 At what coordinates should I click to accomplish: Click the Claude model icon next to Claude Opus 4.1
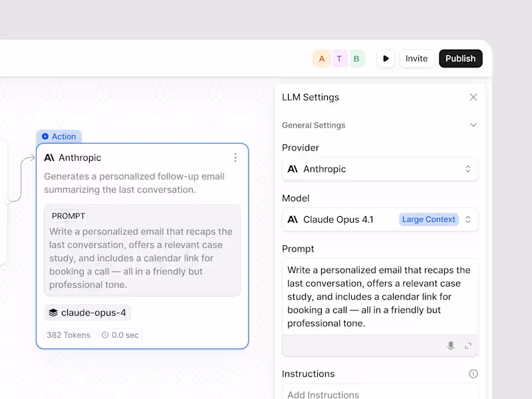coord(293,219)
